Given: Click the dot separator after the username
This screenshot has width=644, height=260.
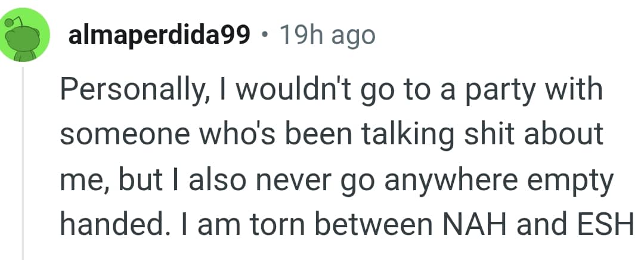Looking at the screenshot, I should point(264,37).
